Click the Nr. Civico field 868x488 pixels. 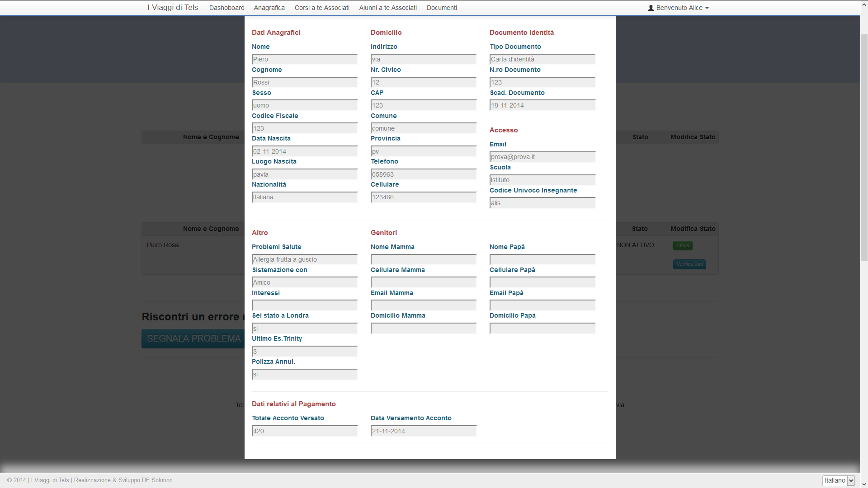[423, 82]
